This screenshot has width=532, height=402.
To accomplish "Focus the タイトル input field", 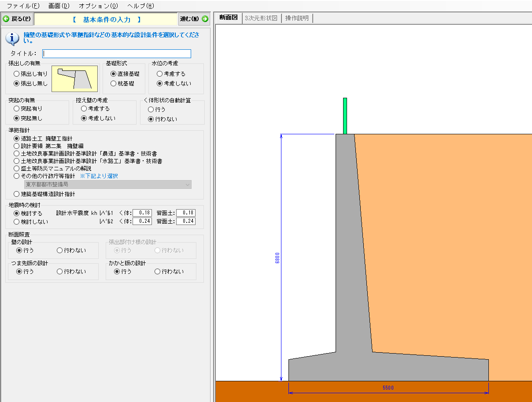I will [x=117, y=54].
